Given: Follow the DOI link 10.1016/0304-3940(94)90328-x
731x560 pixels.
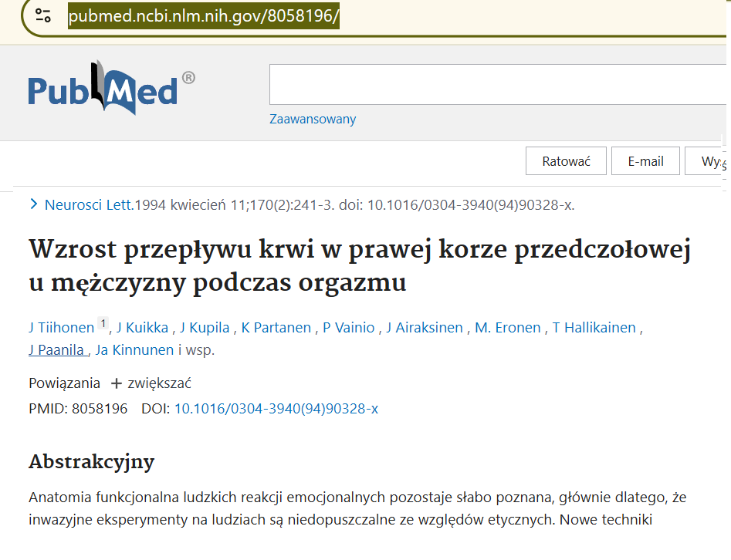Looking at the screenshot, I should [x=276, y=409].
